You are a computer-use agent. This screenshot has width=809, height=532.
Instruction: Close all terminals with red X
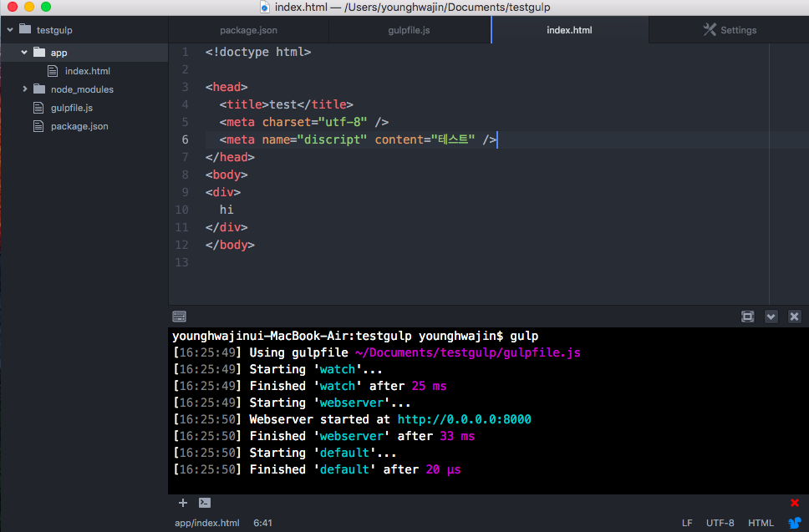click(795, 503)
